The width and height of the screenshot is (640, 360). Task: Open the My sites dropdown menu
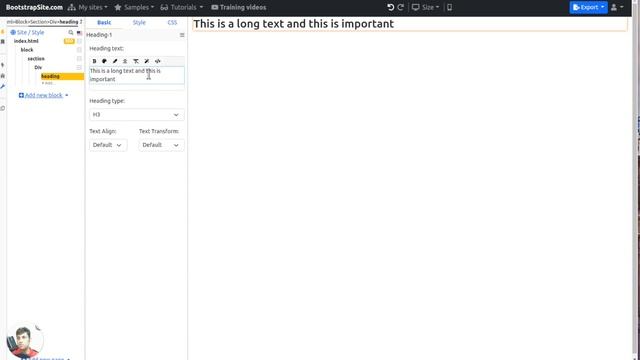88,7
